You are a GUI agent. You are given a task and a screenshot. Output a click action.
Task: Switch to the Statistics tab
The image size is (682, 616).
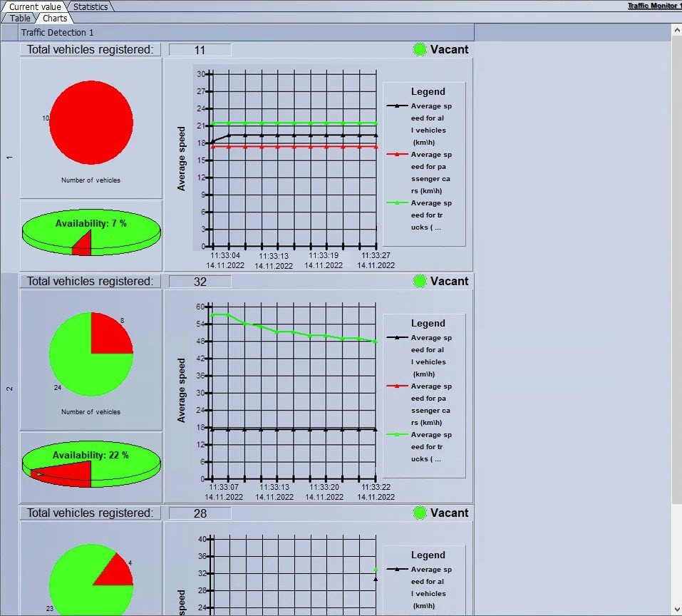click(91, 6)
